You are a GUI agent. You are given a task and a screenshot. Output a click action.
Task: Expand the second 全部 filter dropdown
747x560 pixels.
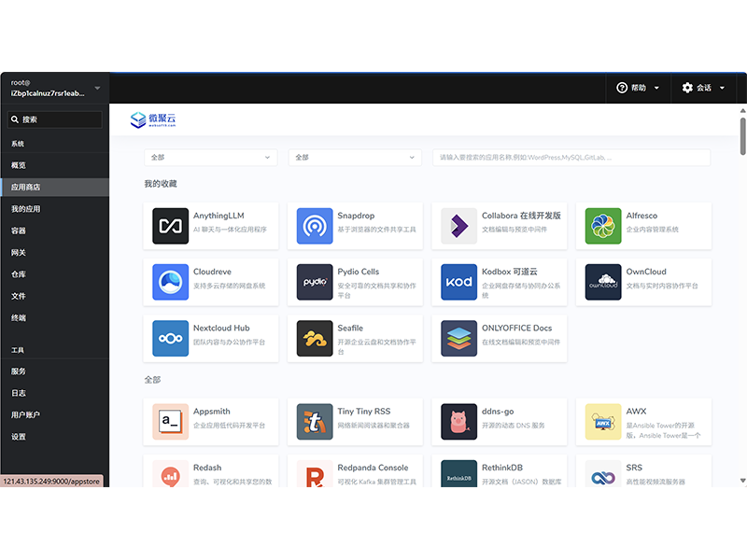click(x=355, y=158)
